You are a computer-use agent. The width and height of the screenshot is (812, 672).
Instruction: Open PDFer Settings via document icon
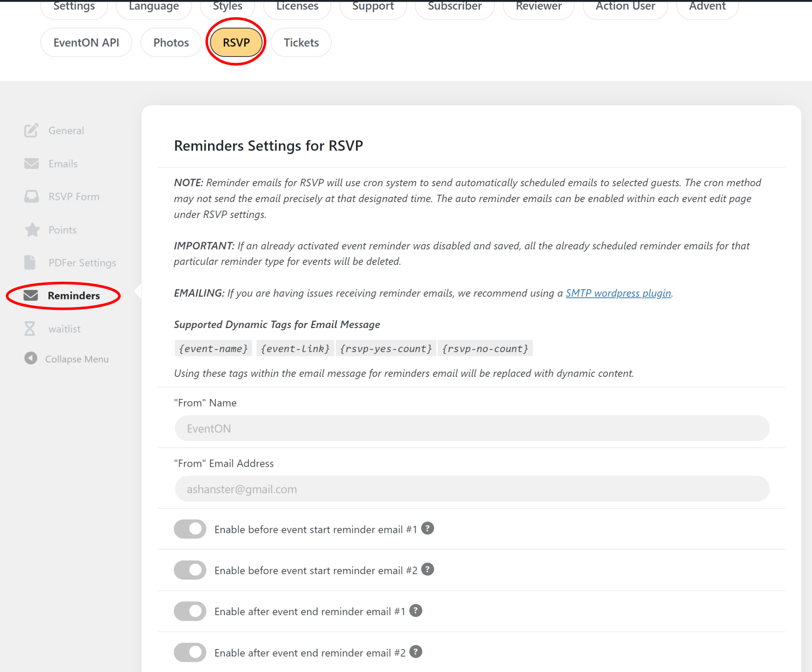(31, 262)
